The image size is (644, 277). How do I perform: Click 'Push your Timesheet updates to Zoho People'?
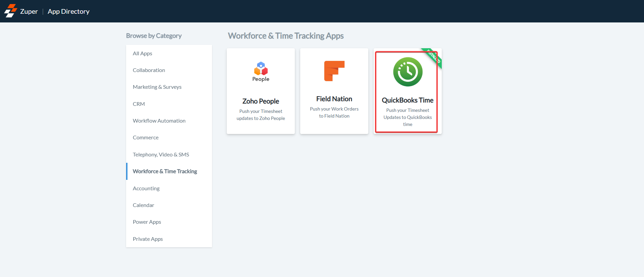[x=261, y=115]
